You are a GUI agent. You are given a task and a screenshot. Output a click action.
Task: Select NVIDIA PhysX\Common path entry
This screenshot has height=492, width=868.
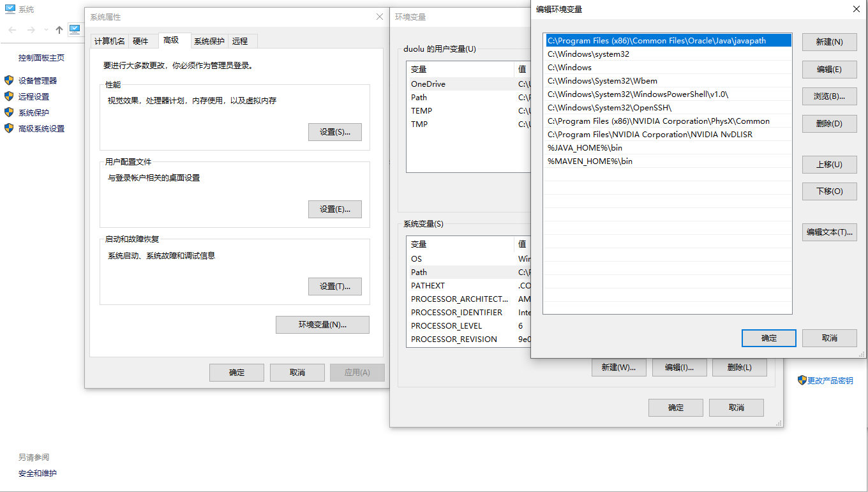668,121
